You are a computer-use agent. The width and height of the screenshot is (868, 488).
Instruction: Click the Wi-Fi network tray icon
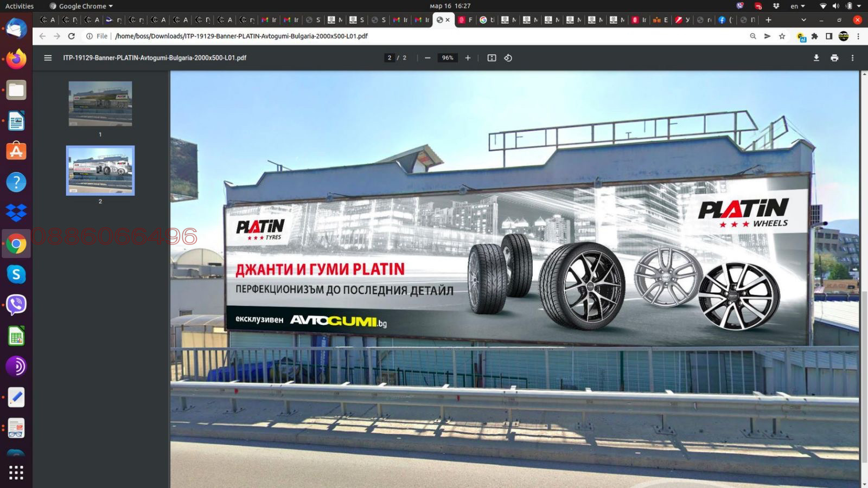pos(823,6)
